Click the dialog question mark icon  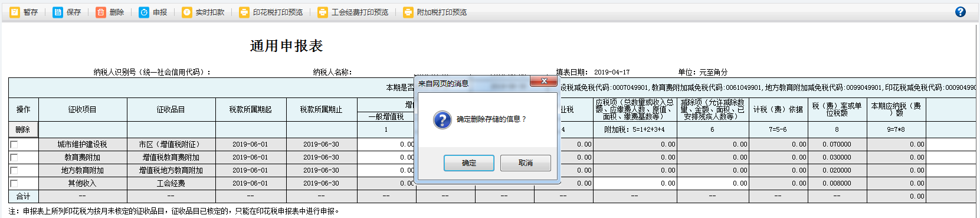(x=443, y=120)
